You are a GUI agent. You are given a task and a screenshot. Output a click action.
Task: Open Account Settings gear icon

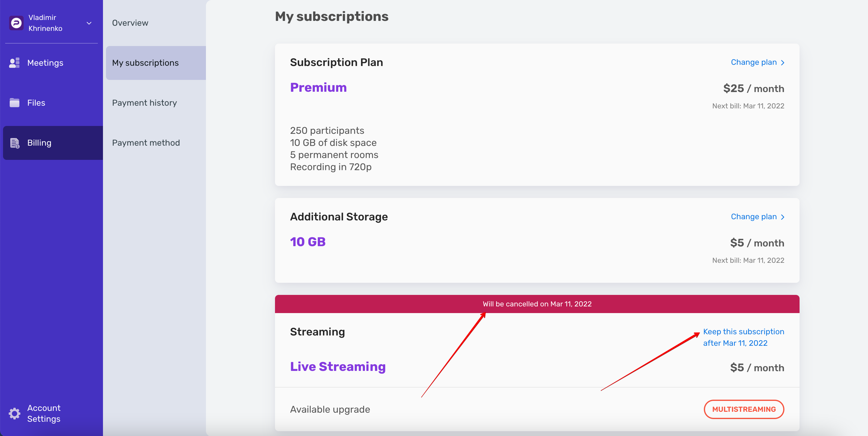(x=15, y=413)
